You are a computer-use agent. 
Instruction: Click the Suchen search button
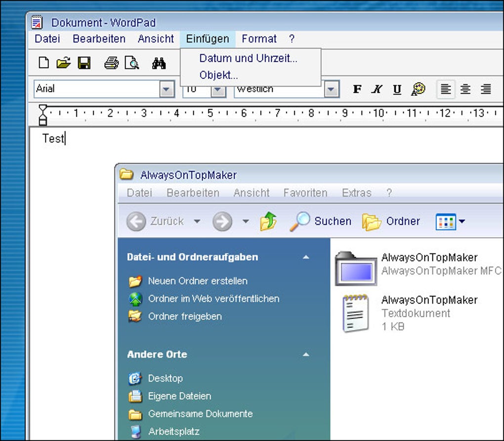[321, 221]
